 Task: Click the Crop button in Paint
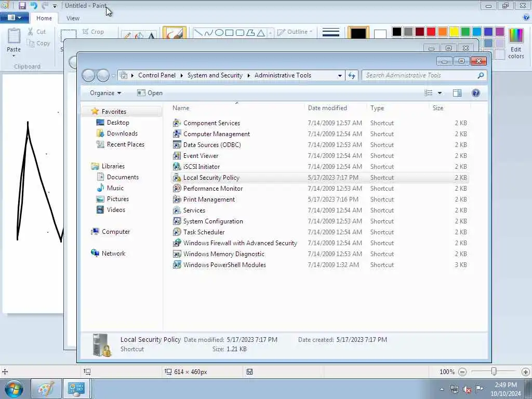coord(93,32)
